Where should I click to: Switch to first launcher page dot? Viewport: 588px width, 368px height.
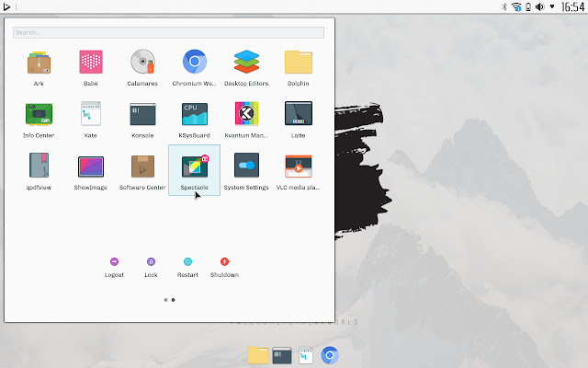coord(165,300)
